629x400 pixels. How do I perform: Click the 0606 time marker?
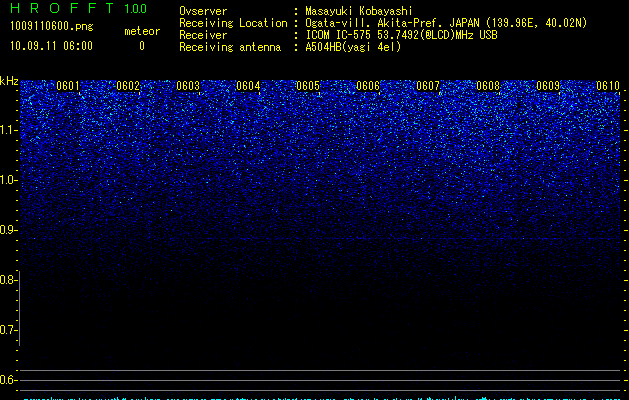[368, 86]
